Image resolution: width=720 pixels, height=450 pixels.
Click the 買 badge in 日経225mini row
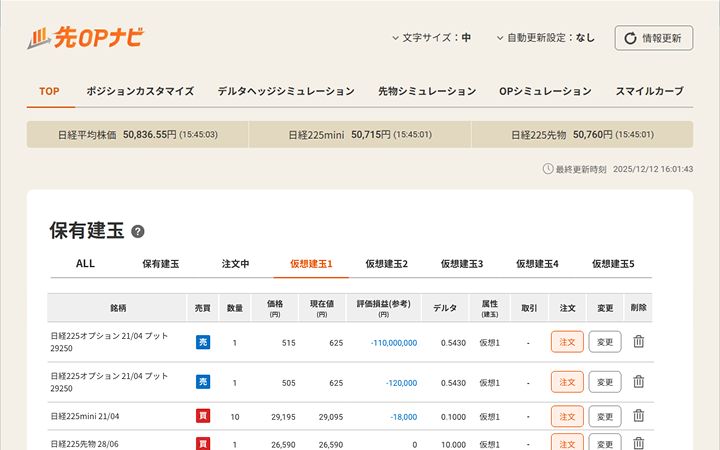pos(203,416)
